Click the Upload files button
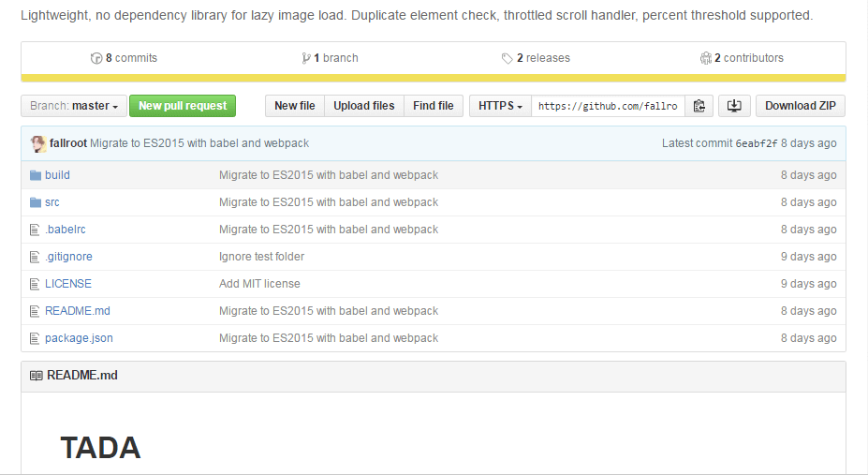 click(363, 106)
